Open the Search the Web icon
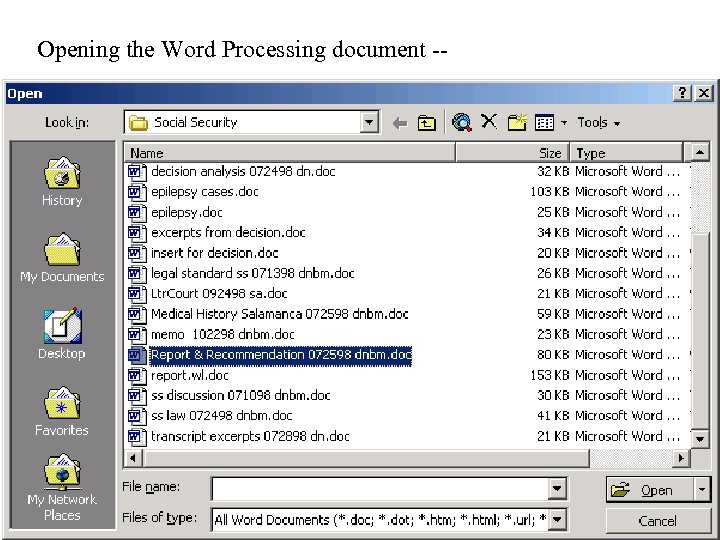 (x=461, y=123)
